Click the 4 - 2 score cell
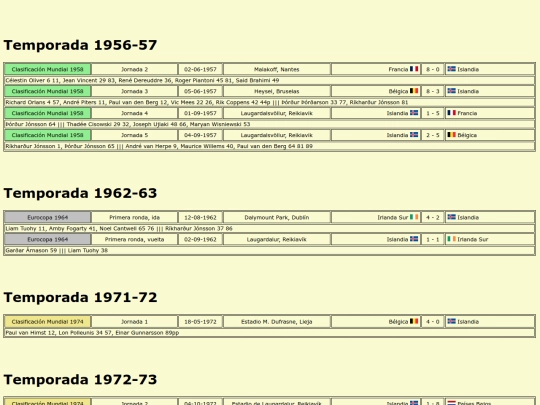The height and width of the screenshot is (405, 540). click(x=433, y=217)
